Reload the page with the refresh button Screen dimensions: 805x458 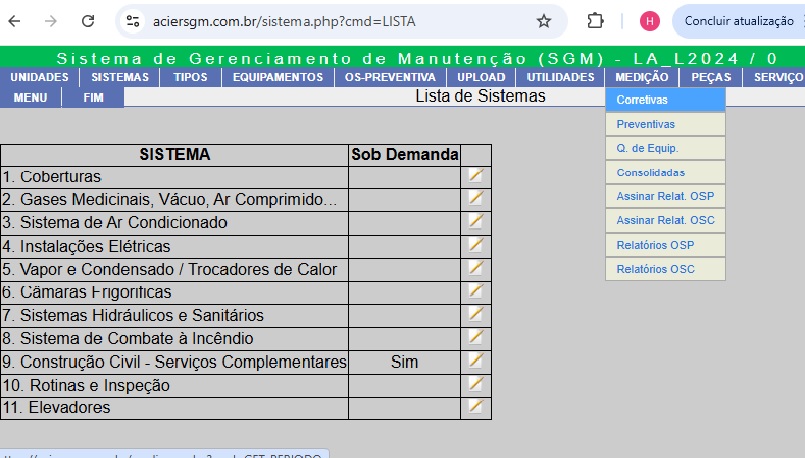click(x=88, y=21)
